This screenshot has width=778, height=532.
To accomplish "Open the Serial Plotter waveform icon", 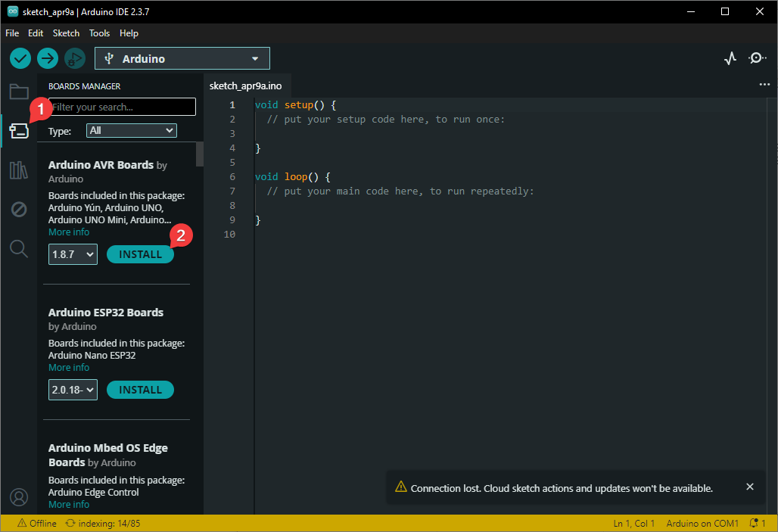I will (x=730, y=58).
